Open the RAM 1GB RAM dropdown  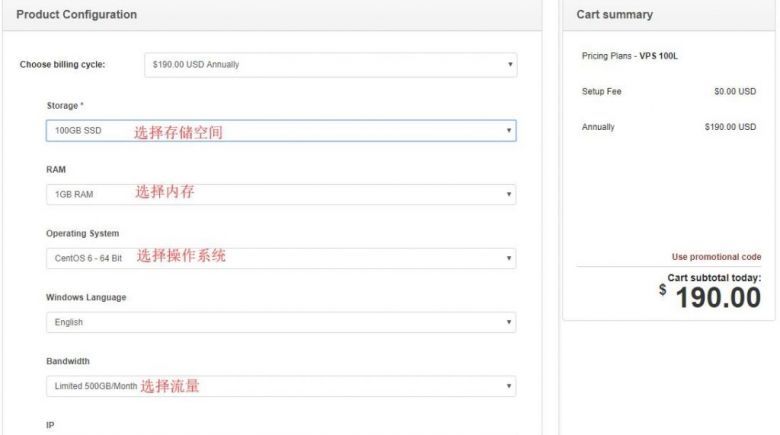click(281, 194)
